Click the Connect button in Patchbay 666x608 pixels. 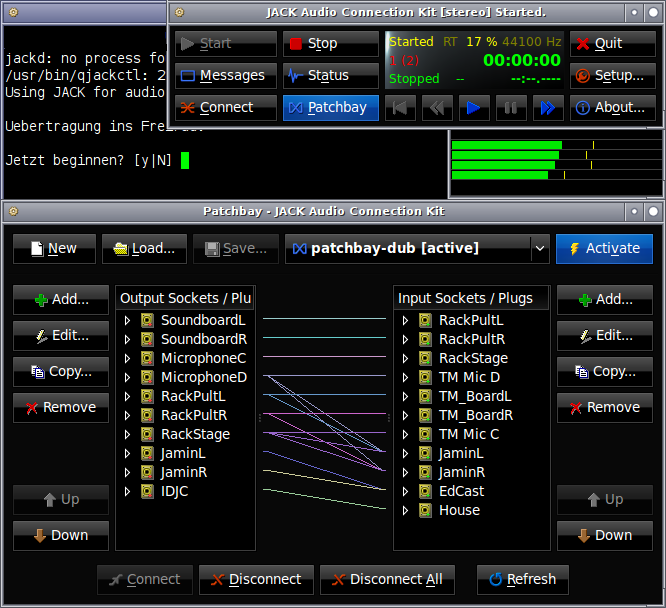(x=145, y=580)
